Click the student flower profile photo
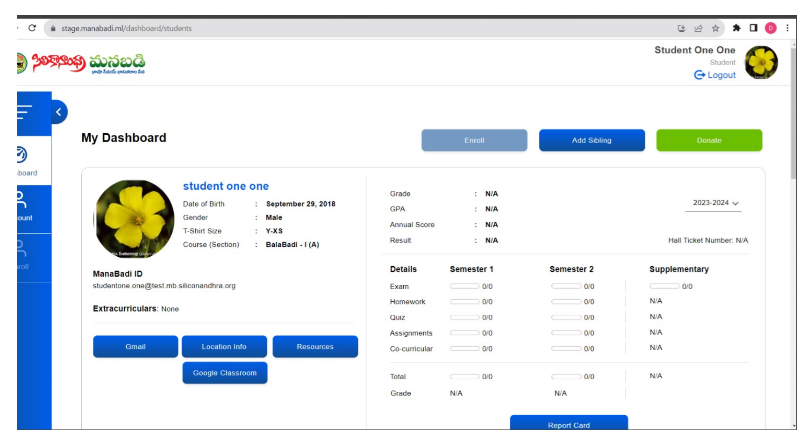This screenshot has height=440, width=805. click(132, 218)
